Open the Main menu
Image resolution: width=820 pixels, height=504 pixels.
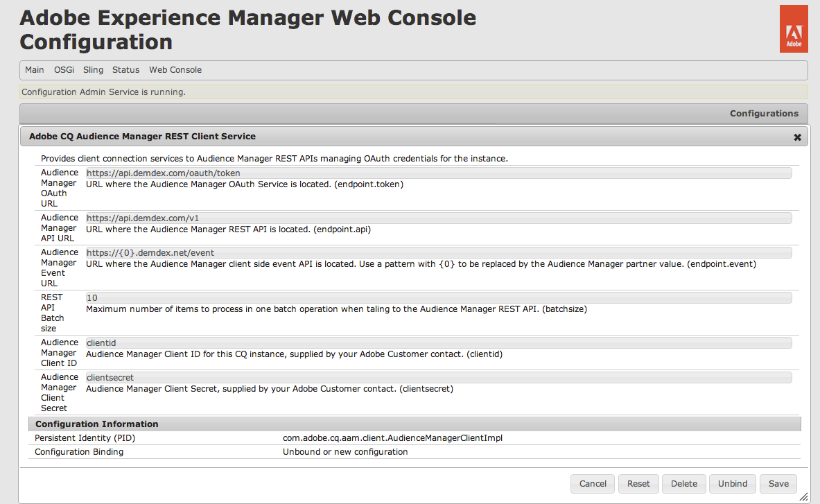coord(34,69)
